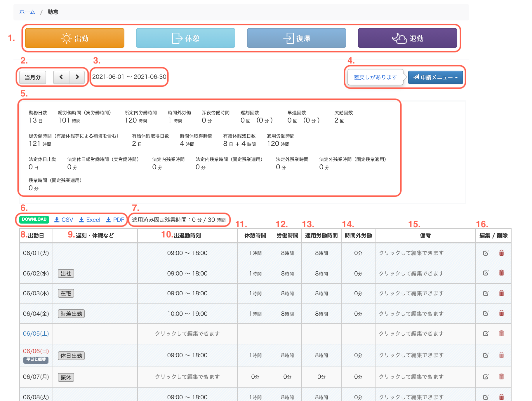
Task: Edit the 06/03(木) row with pencil icon
Action: [486, 293]
